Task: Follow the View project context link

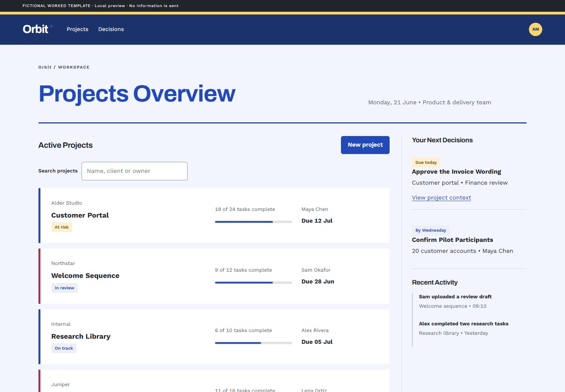Action: point(441,198)
